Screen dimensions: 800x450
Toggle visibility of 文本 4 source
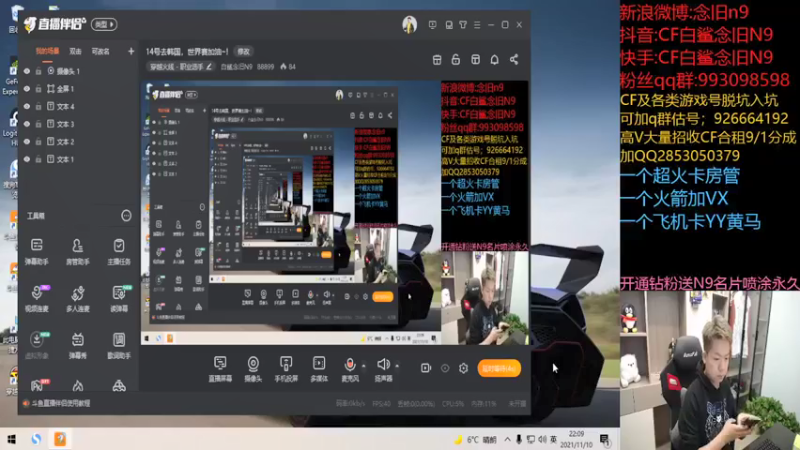(27, 107)
